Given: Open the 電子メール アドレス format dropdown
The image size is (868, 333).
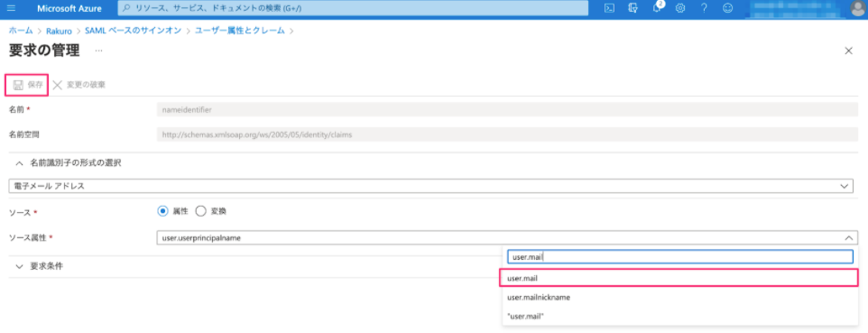Looking at the screenshot, I should pos(430,186).
